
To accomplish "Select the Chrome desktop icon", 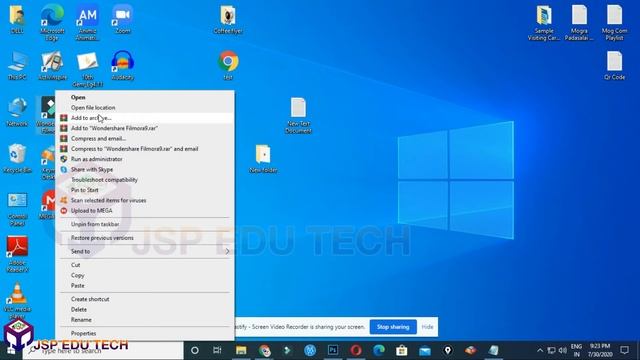I will pyautogui.click(x=228, y=66).
